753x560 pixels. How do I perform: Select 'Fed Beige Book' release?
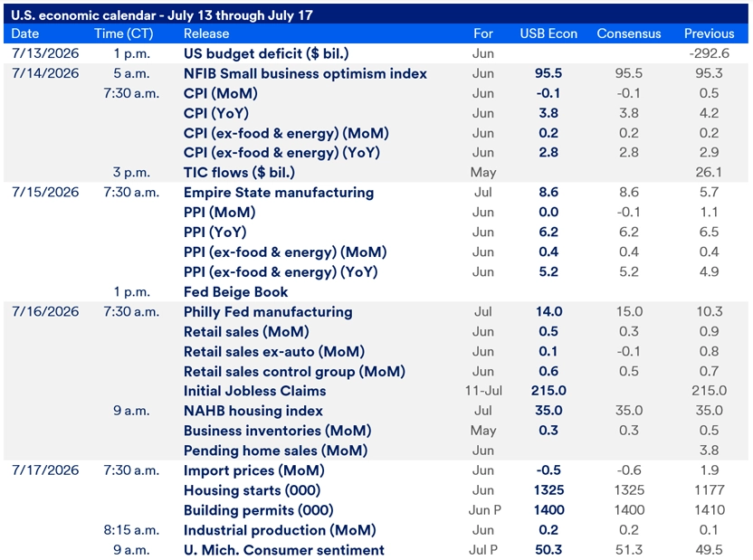click(x=236, y=291)
